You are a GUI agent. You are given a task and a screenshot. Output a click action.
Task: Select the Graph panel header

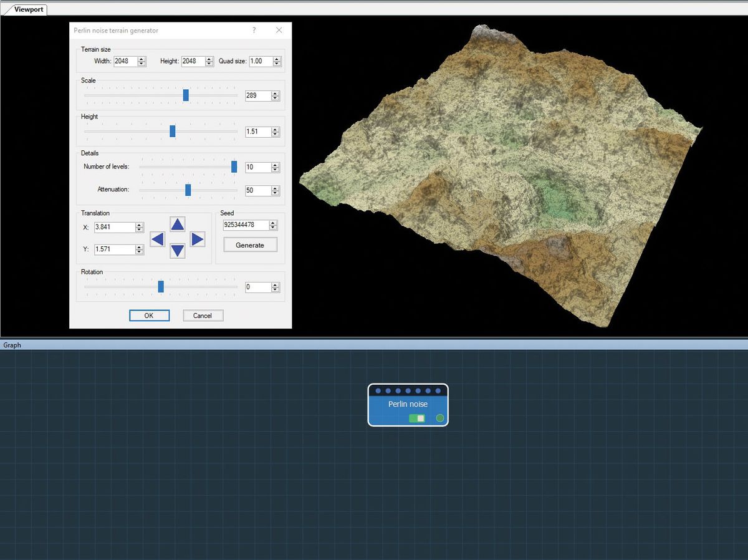pos(12,345)
